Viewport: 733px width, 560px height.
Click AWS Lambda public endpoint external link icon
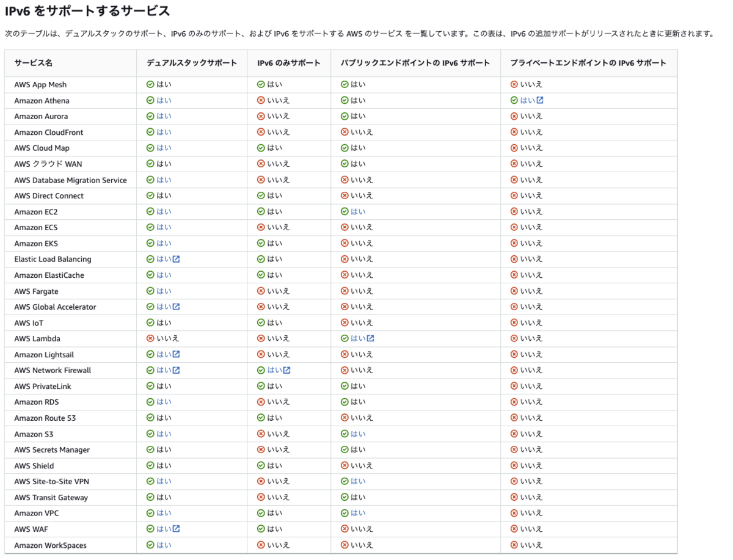pos(371,338)
